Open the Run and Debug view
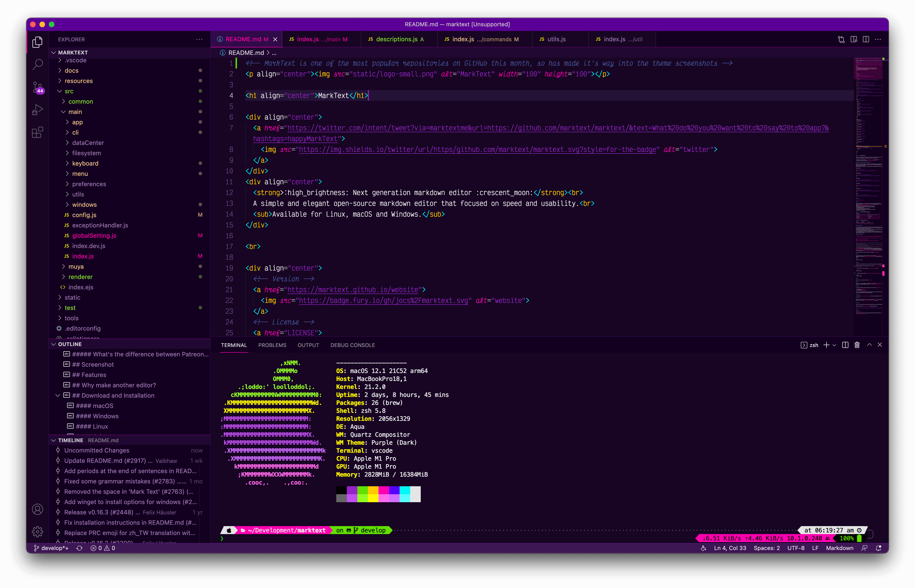 tap(38, 110)
